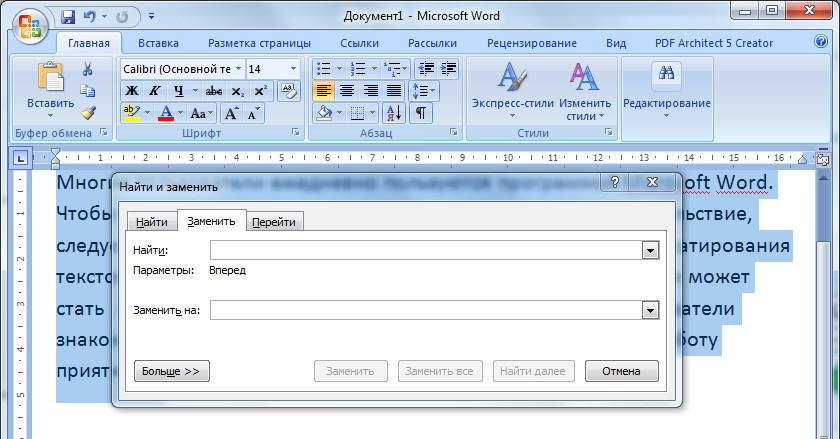840x439 pixels.
Task: Switch to the Рецензирование tab
Action: [532, 43]
